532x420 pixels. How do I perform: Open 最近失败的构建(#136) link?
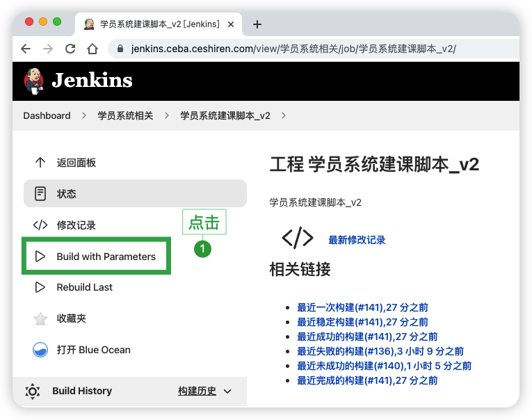click(380, 351)
